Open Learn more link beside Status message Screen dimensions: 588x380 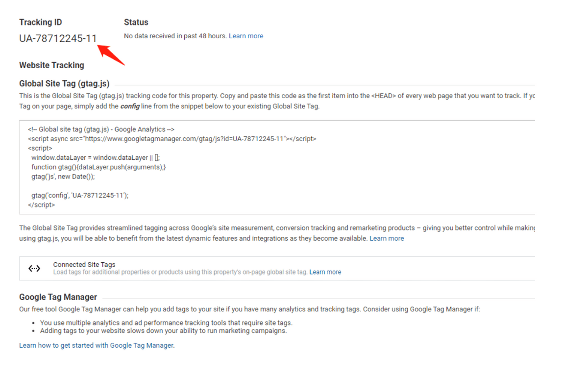click(x=246, y=36)
